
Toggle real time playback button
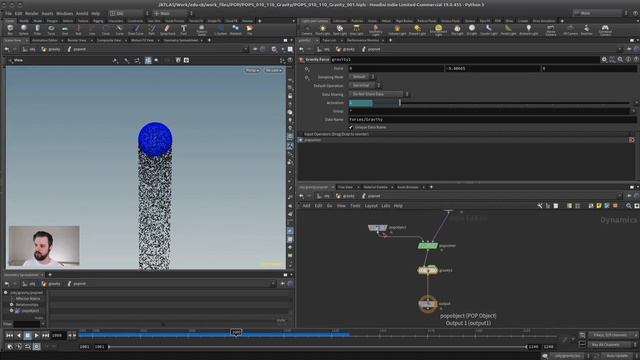click(x=36, y=347)
